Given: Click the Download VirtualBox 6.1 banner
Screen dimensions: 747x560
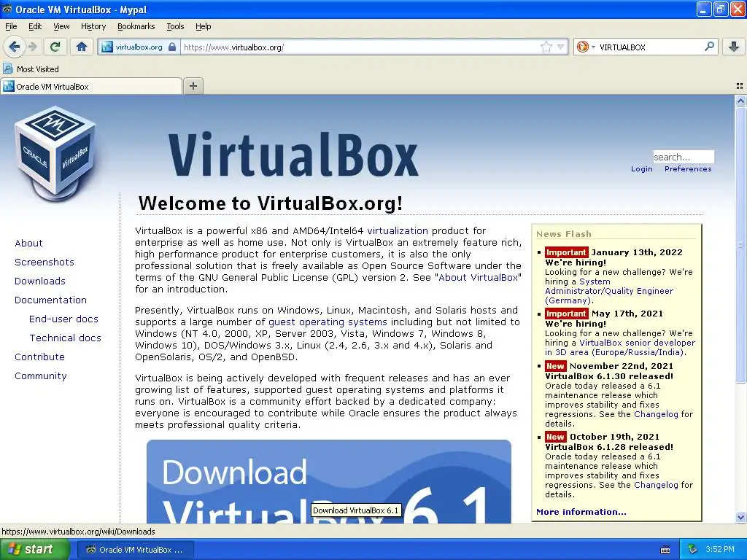Looking at the screenshot, I should tap(329, 481).
